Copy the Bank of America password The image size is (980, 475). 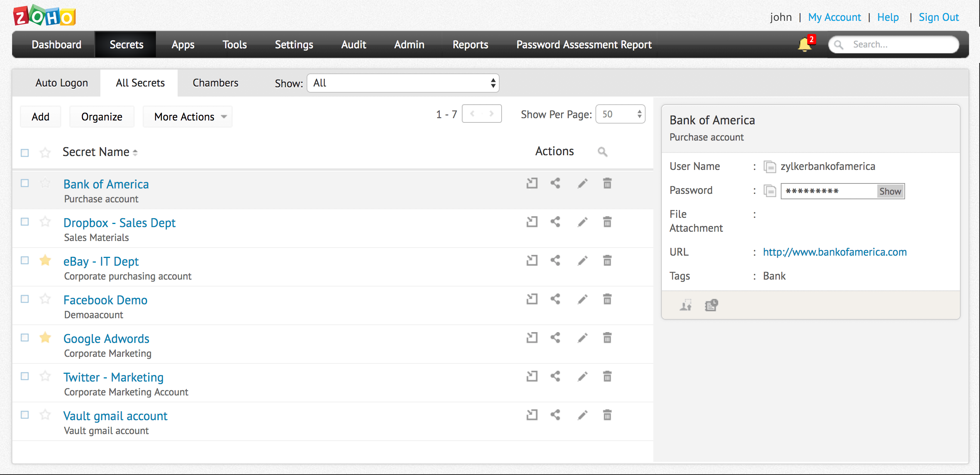pyautogui.click(x=770, y=191)
